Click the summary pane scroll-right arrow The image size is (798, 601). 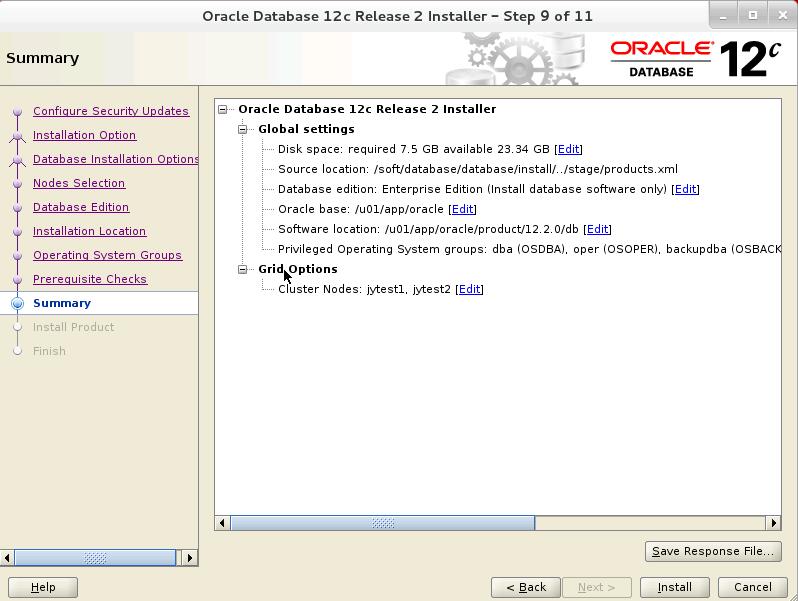click(774, 523)
